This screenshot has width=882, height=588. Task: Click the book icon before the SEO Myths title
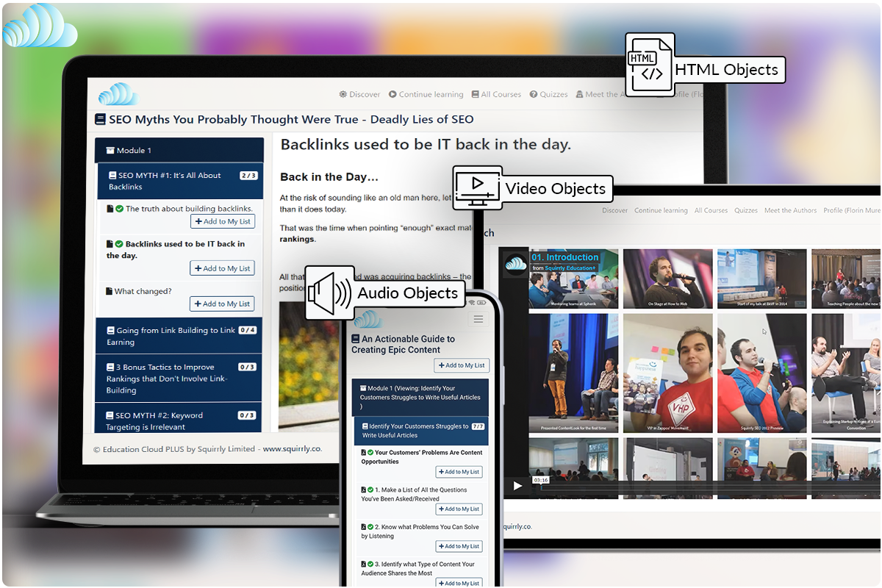[100, 119]
